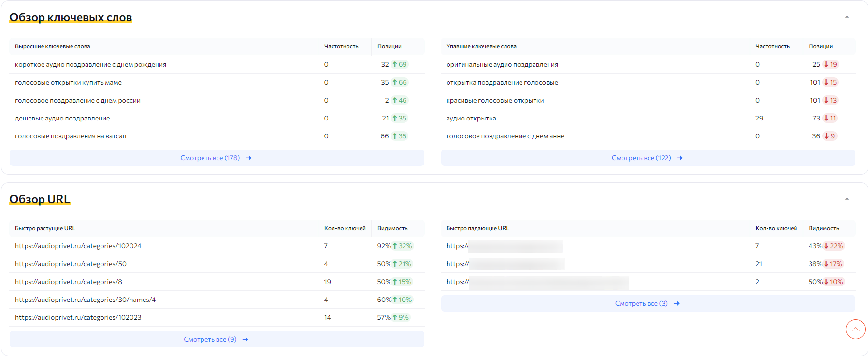The height and width of the screenshot is (360, 868).
Task: Click the red ↓9 position change badge
Action: [830, 136]
